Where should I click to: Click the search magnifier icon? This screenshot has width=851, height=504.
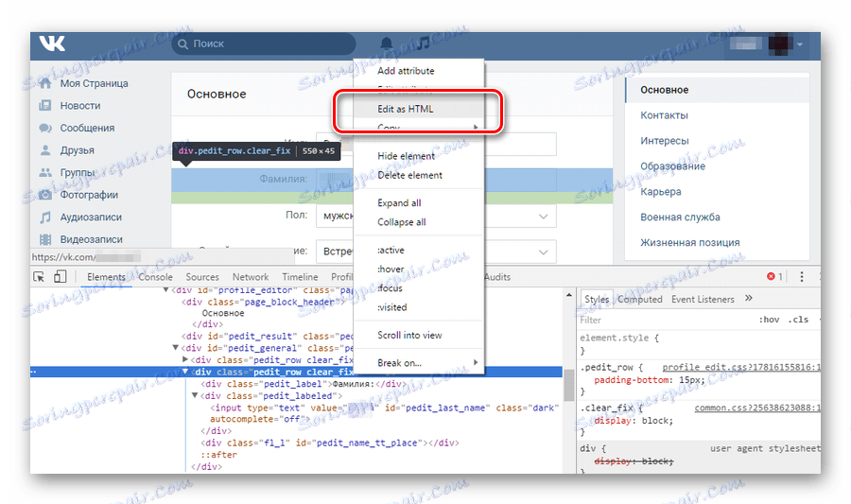click(x=182, y=43)
